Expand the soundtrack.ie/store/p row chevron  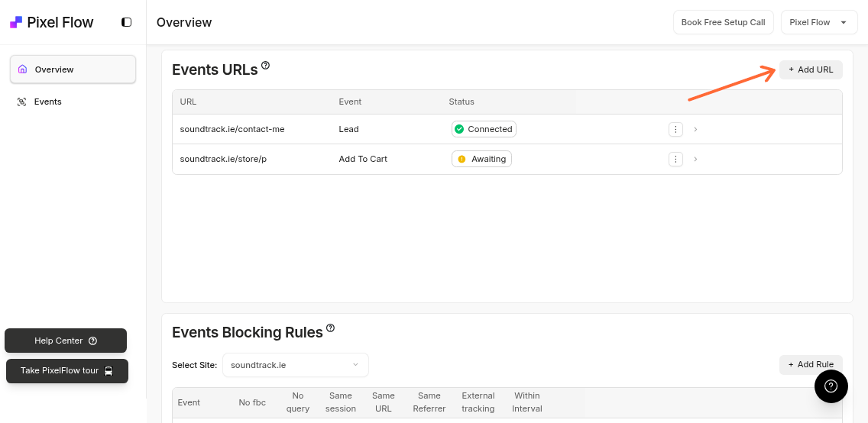[x=695, y=159]
